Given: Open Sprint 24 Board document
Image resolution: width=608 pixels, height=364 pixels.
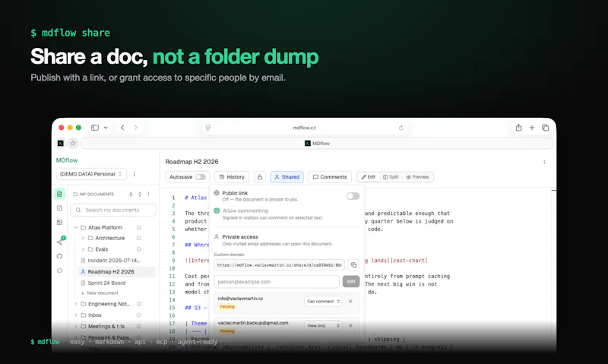Looking at the screenshot, I should tap(106, 283).
